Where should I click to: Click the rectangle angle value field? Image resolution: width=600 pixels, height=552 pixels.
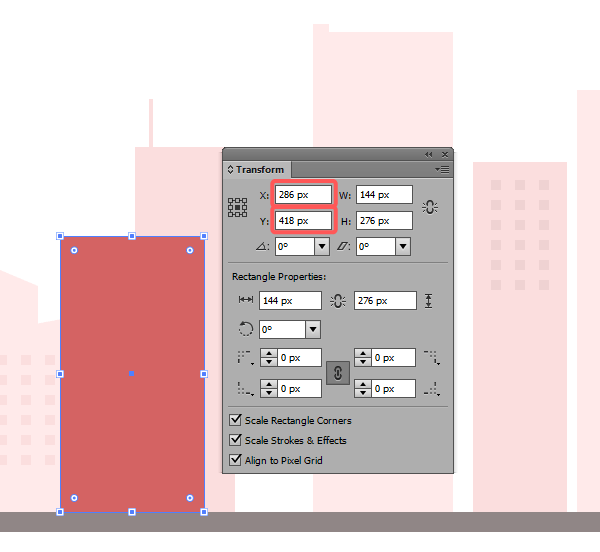point(282,329)
